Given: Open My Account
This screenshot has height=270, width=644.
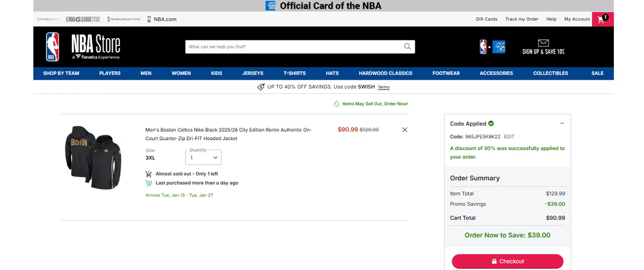Looking at the screenshot, I should click(x=577, y=19).
